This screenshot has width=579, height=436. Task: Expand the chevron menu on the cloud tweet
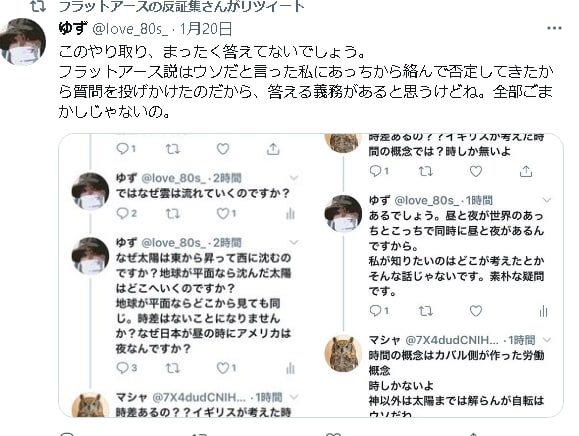294,178
